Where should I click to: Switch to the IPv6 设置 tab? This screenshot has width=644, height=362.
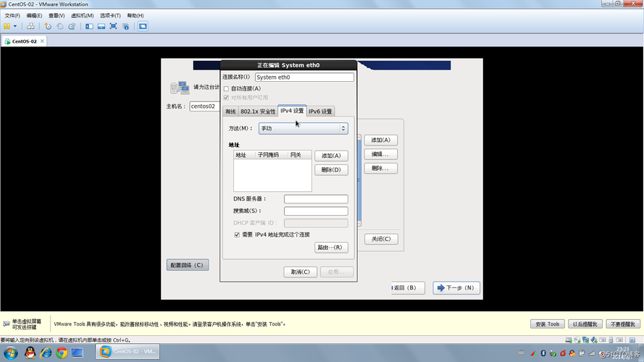pyautogui.click(x=320, y=111)
